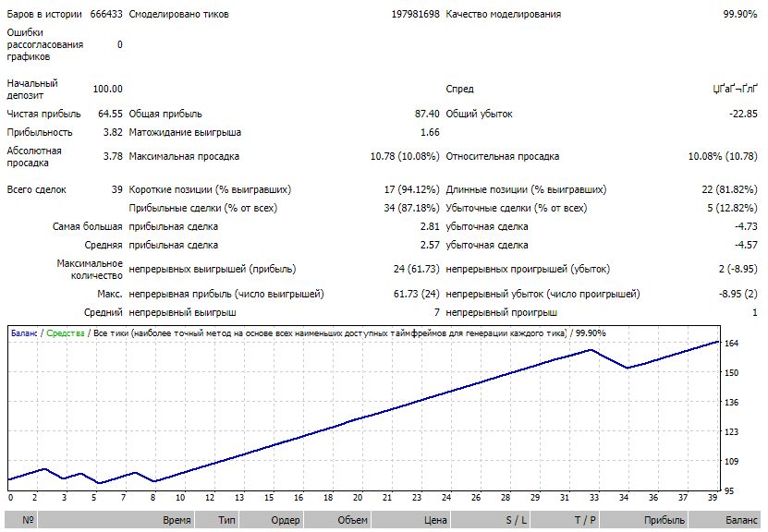768x532 pixels.
Task: Select the Прибыльность value 3.82
Action: [113, 133]
